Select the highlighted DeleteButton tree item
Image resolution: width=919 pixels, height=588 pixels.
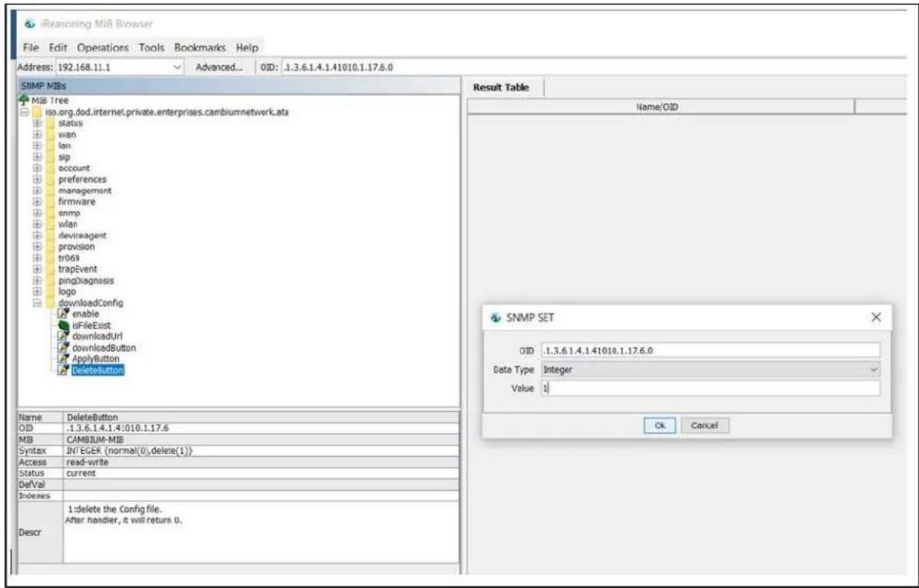(98, 370)
